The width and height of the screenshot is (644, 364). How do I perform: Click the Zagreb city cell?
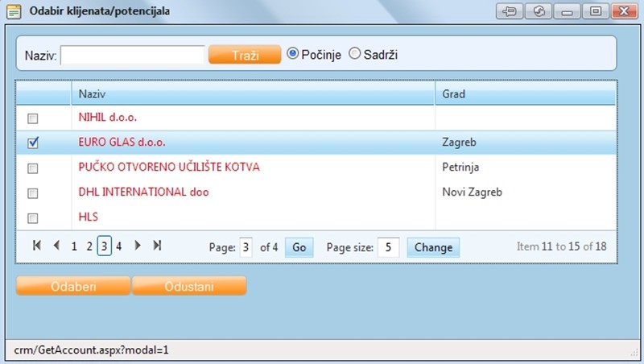click(x=459, y=143)
